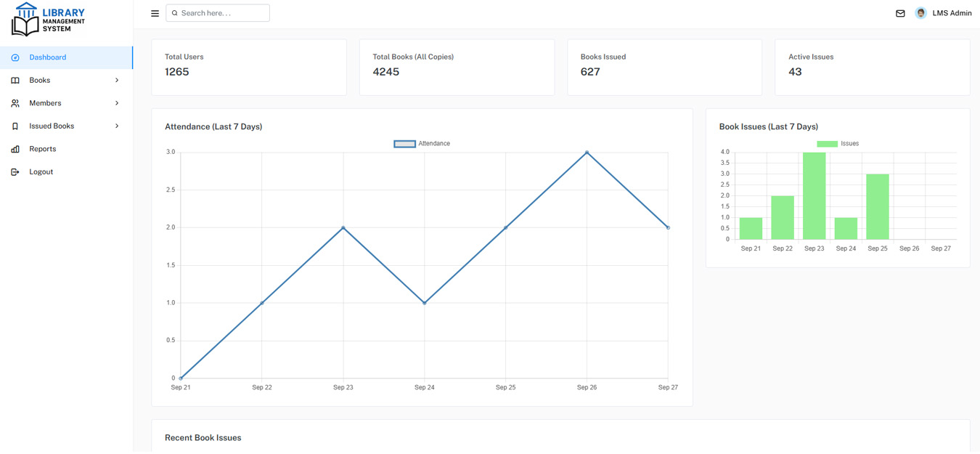Image resolution: width=980 pixels, height=454 pixels.
Task: Click the hamburger menu icon
Action: [x=155, y=13]
